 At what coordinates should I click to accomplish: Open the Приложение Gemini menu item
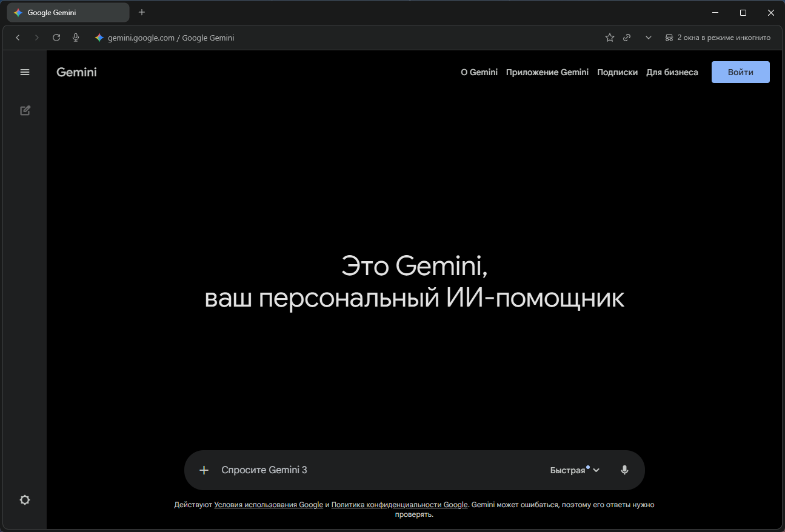click(547, 71)
